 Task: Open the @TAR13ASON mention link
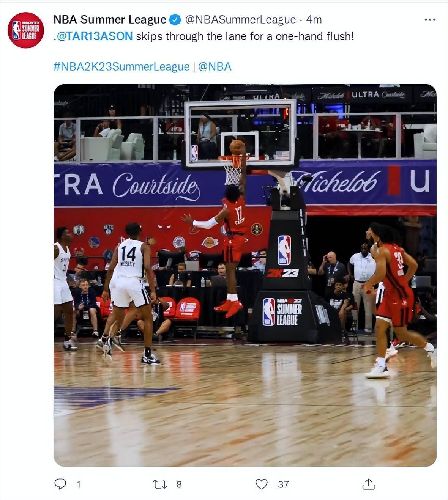coord(94,36)
